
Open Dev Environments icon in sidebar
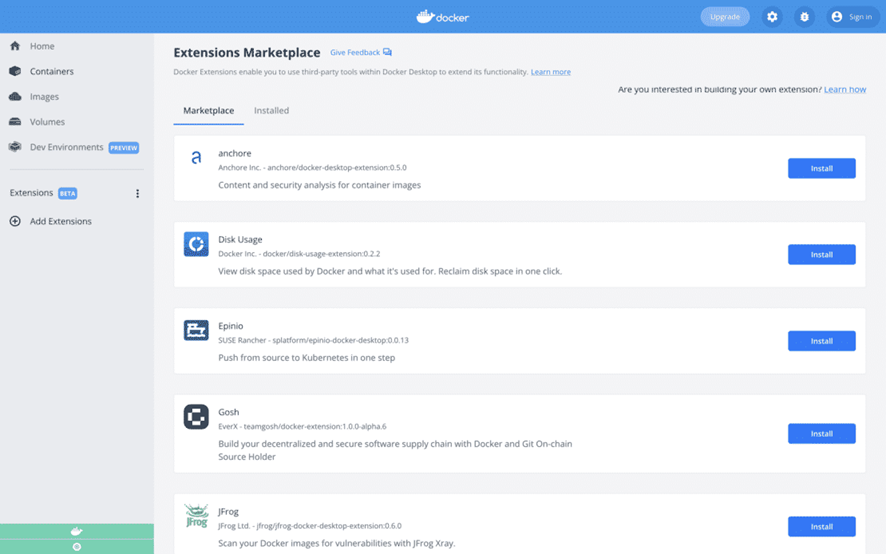15,147
